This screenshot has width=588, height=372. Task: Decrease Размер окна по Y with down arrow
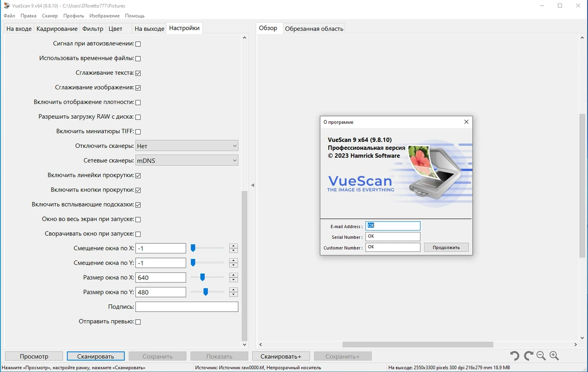click(x=233, y=295)
